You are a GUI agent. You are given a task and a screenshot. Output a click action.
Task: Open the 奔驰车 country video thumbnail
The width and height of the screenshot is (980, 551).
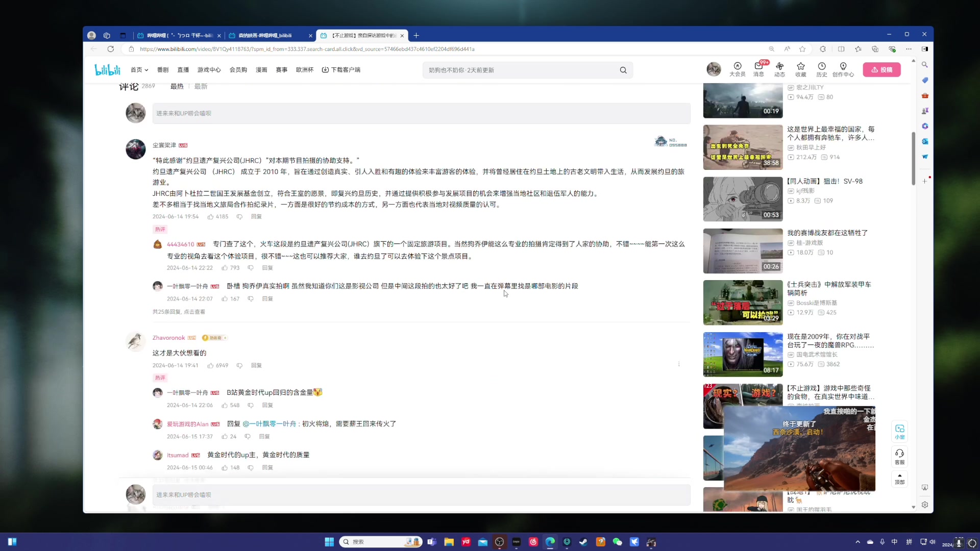[743, 147]
